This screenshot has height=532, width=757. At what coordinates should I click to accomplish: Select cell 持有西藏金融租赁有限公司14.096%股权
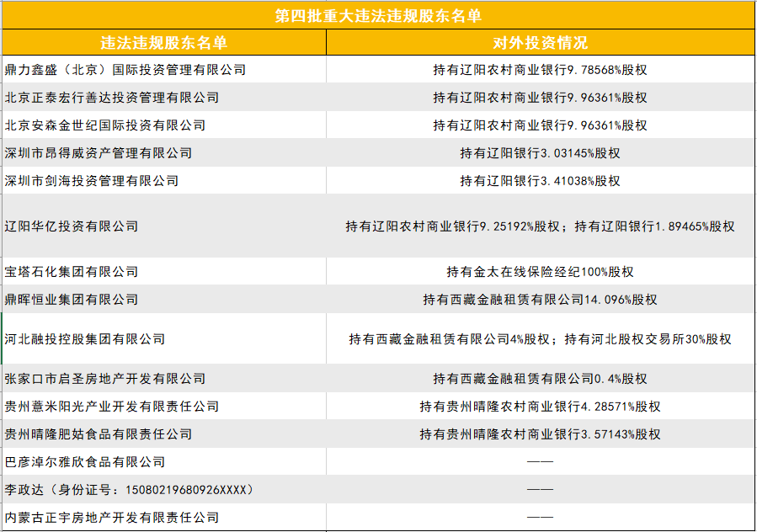pyautogui.click(x=541, y=300)
